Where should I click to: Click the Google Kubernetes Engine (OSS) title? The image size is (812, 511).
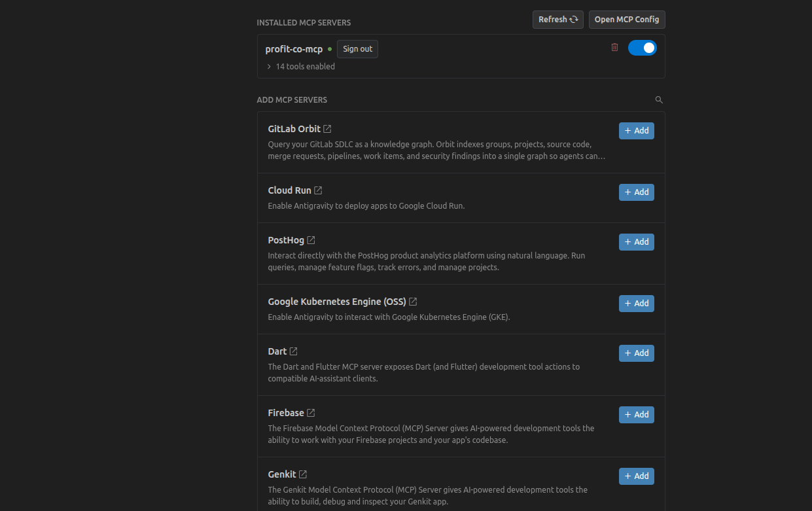pos(337,302)
